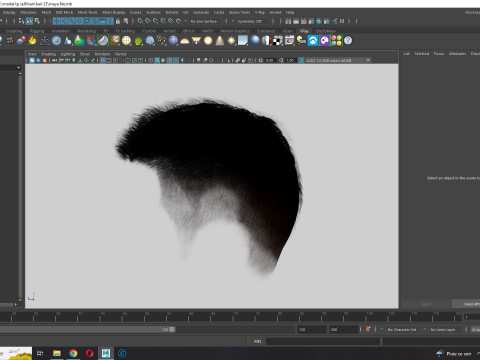The height and width of the screenshot is (360, 480).
Task: Toggle the orange auto key button
Action: [x=368, y=329]
